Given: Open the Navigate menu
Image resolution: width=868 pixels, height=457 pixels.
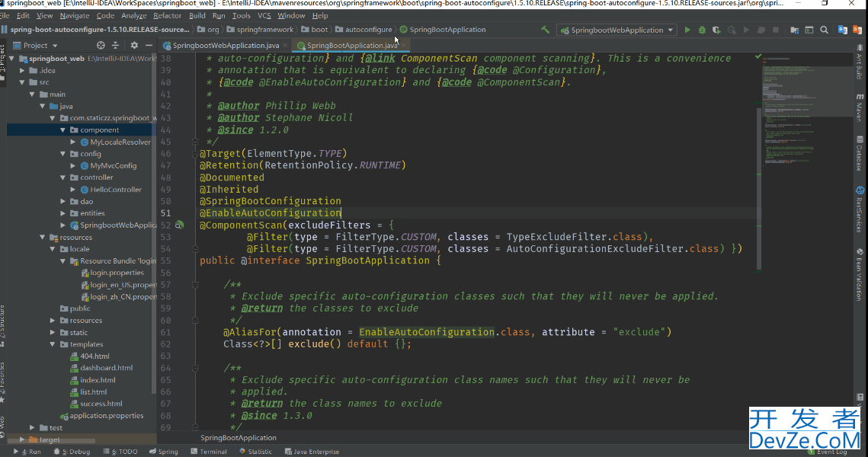Looking at the screenshot, I should 74,15.
